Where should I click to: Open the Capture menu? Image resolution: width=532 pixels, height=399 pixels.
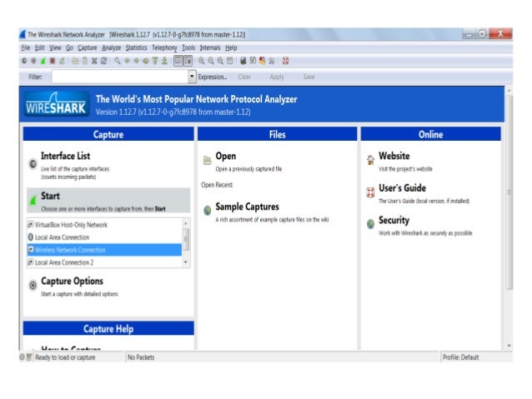click(x=88, y=47)
